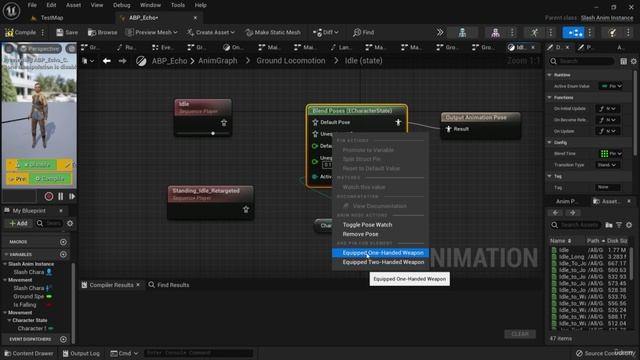This screenshot has height=360, width=640.
Task: Click Idle node playback scrubber
Action: [x=213, y=133]
